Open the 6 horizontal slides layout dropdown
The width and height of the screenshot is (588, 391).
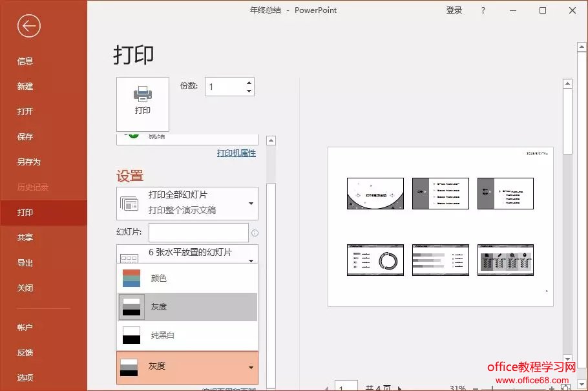coord(187,253)
